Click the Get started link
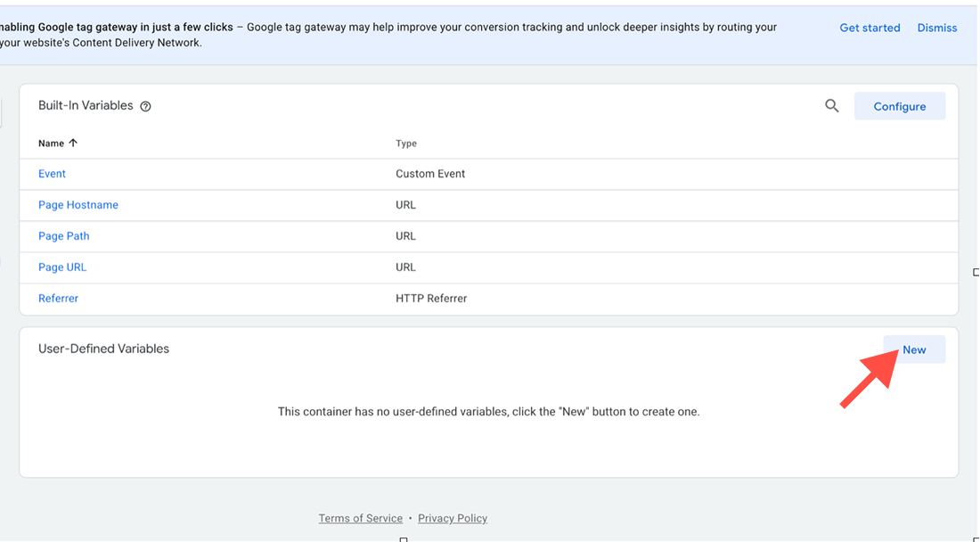This screenshot has height=542, width=980. click(x=870, y=28)
